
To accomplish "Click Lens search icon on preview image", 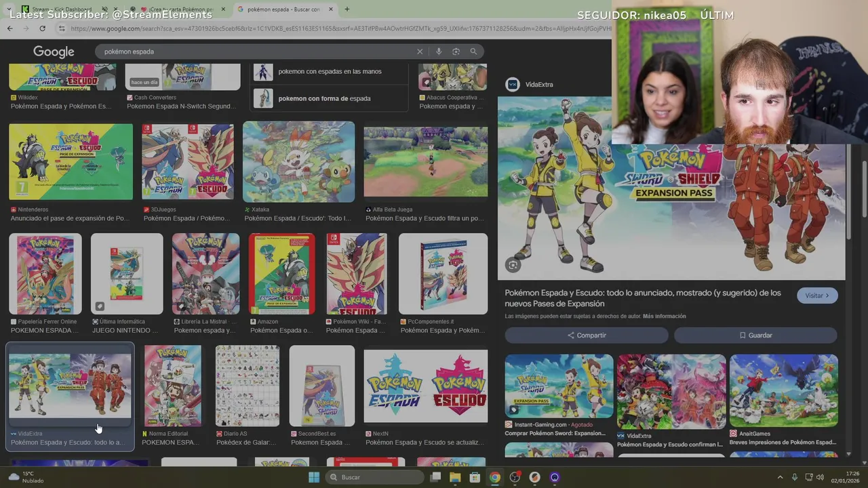I will pos(513,265).
